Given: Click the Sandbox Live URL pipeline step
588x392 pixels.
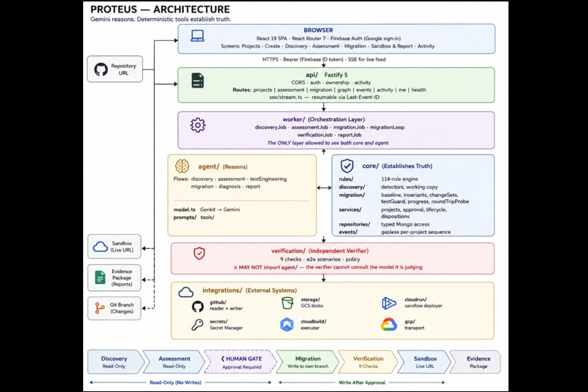Looking at the screenshot, I should pyautogui.click(x=425, y=362).
